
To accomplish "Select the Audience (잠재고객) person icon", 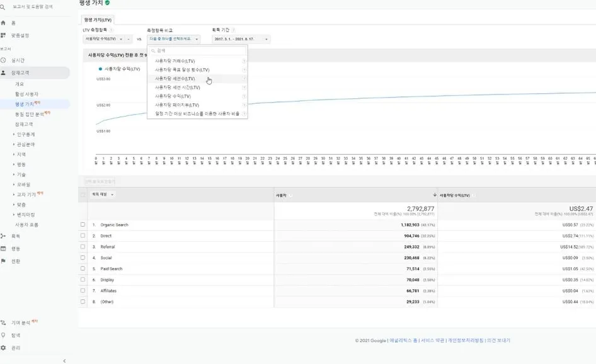I will 3,72.
